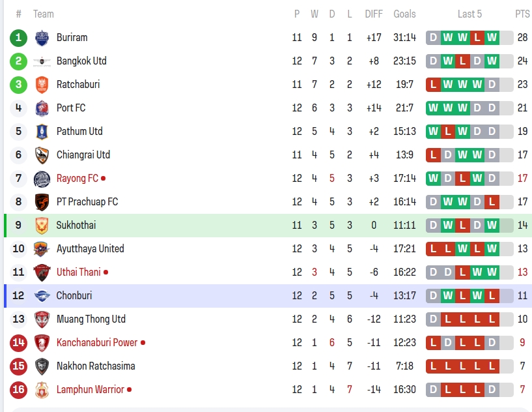This screenshot has width=532, height=412.
Task: Click the PT Prachuap FC logo
Action: click(42, 202)
